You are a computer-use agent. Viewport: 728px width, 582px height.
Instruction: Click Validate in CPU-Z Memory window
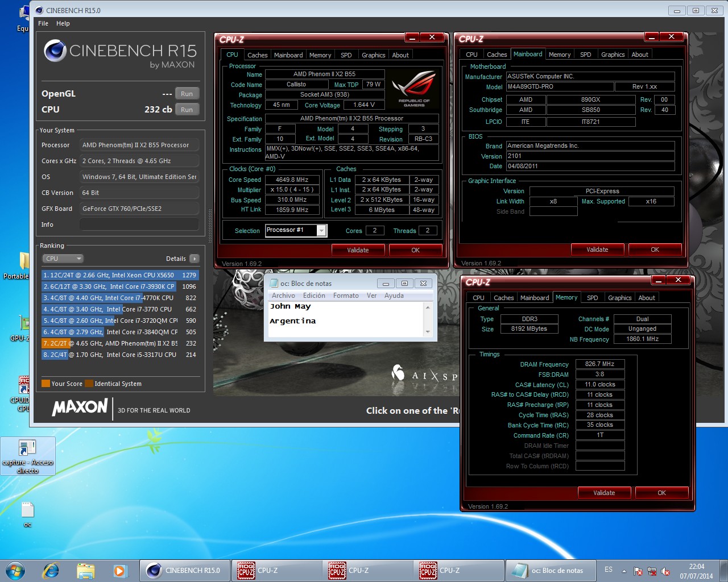coord(604,493)
